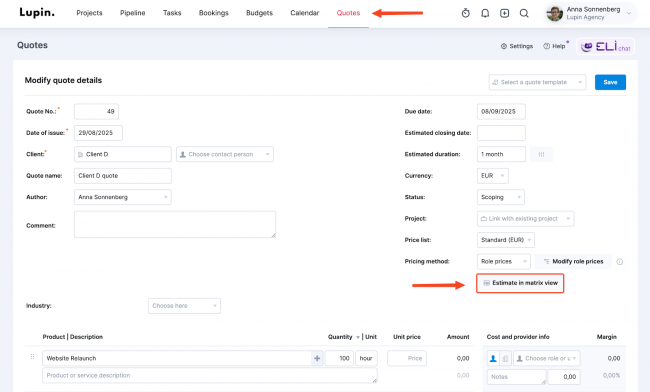Open the search magnifier icon
The height and width of the screenshot is (392, 650).
point(524,13)
